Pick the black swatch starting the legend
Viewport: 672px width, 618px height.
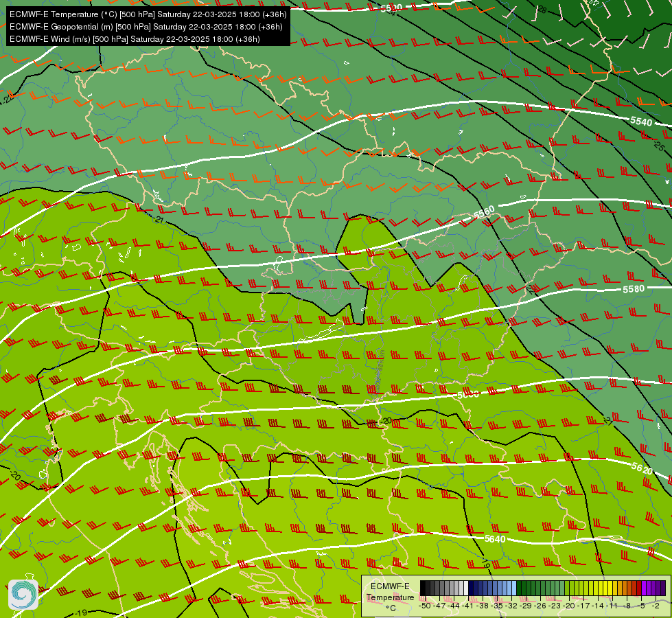[423, 588]
